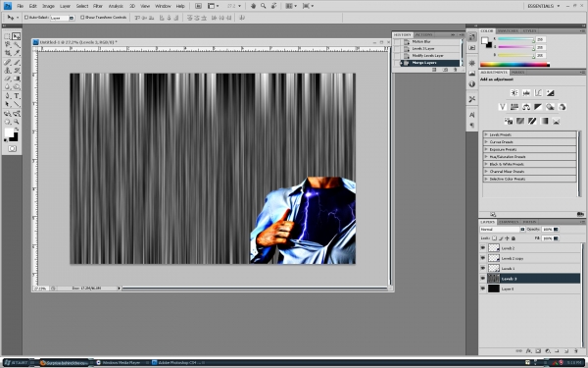Open the layer blend mode dropdown

pyautogui.click(x=502, y=229)
